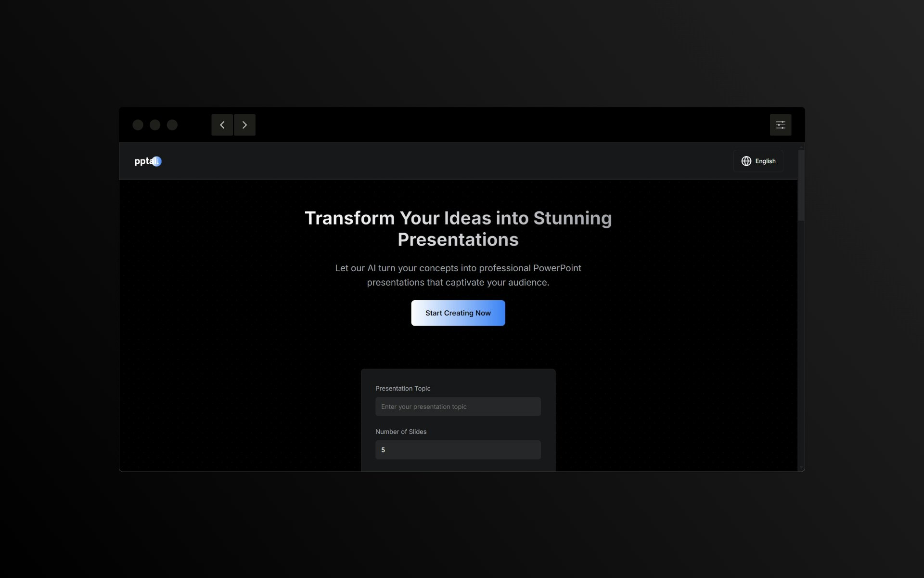Click the Presentation Topic label

pyautogui.click(x=403, y=388)
